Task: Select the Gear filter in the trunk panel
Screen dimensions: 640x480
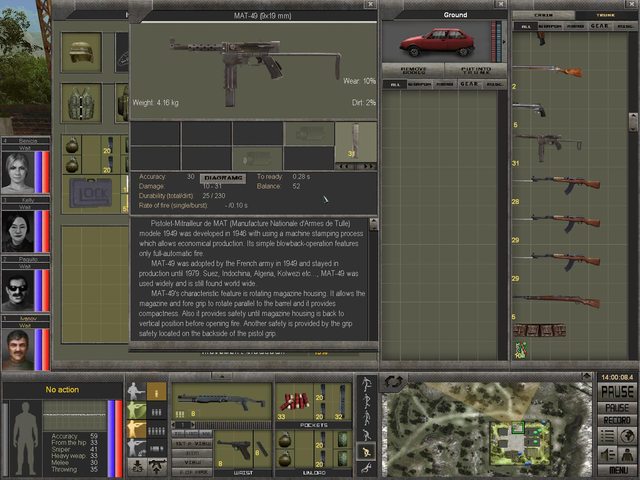Action: click(599, 26)
